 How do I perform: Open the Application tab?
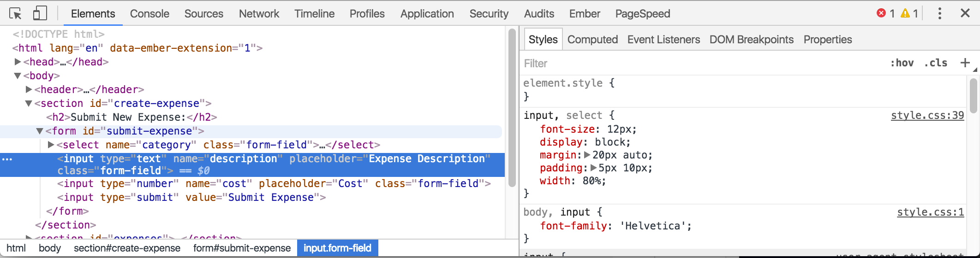427,14
